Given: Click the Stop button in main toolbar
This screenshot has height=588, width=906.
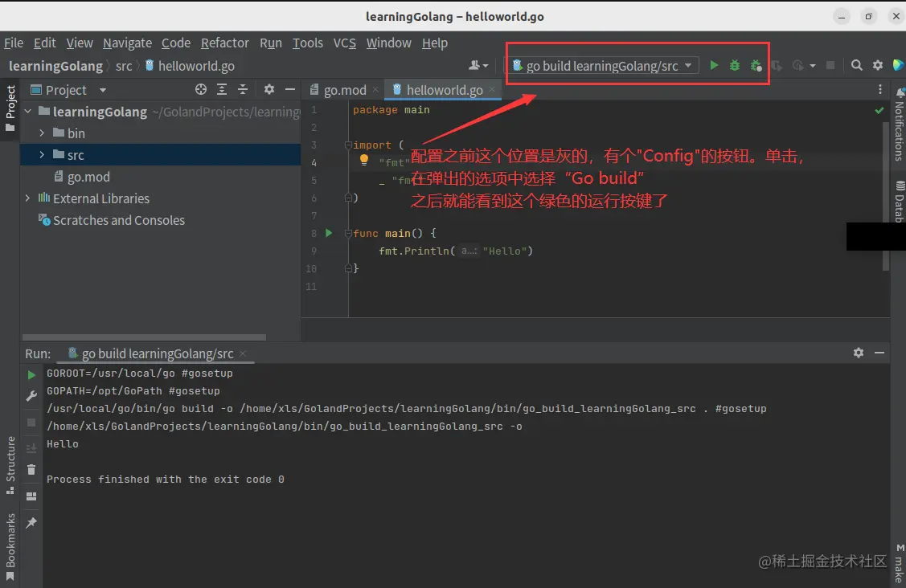Looking at the screenshot, I should 830,65.
